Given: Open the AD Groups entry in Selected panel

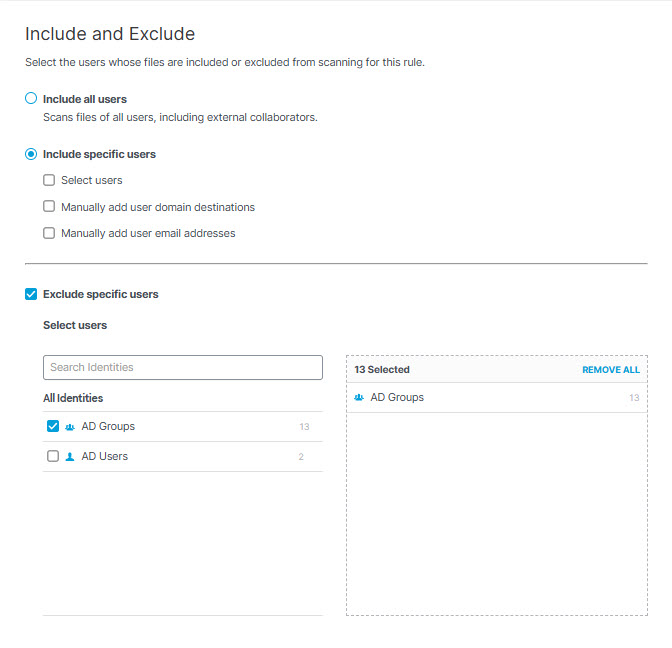Looking at the screenshot, I should pos(497,397).
